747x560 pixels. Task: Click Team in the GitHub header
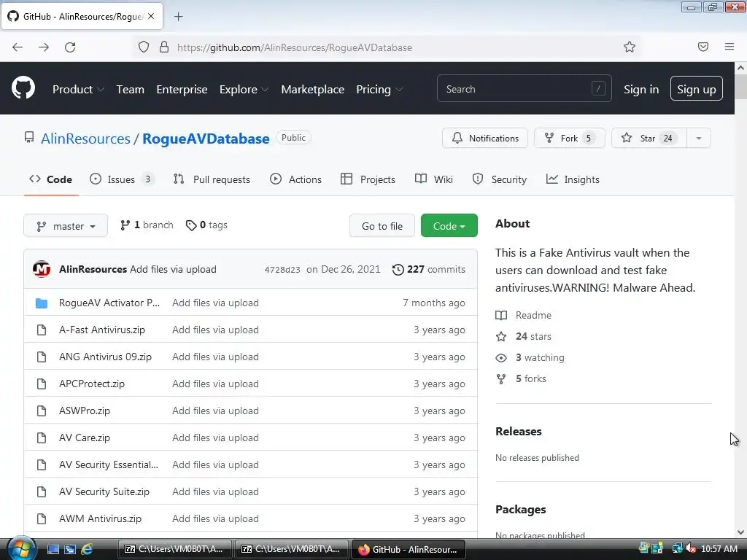point(130,90)
